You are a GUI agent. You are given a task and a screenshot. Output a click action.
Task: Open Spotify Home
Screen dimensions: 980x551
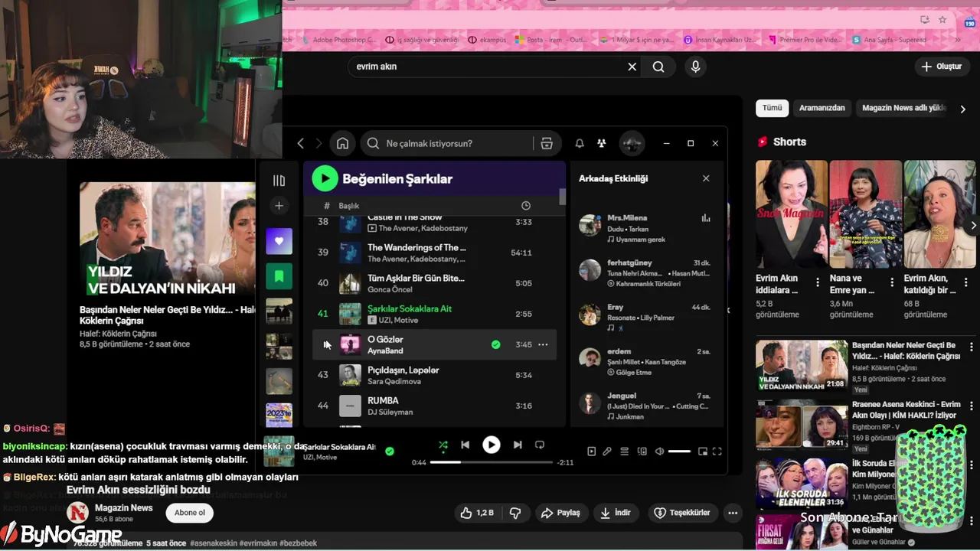[342, 143]
